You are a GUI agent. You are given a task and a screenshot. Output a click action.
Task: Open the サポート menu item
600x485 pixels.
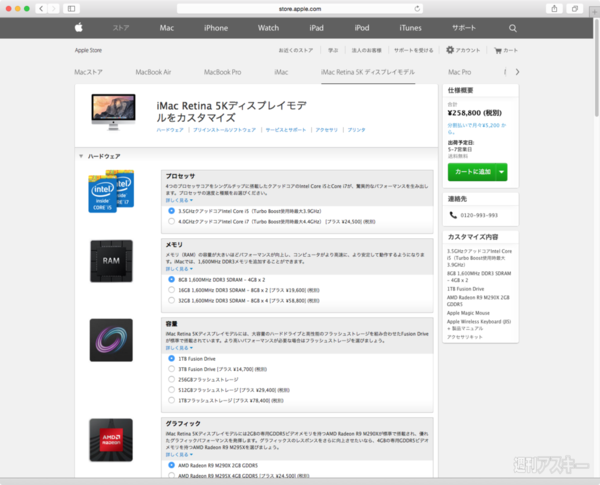464,28
